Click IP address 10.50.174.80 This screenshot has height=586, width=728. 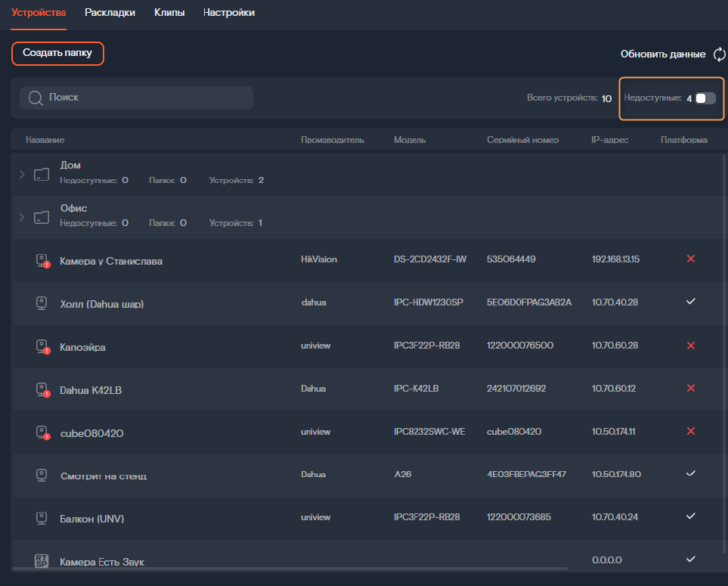617,474
